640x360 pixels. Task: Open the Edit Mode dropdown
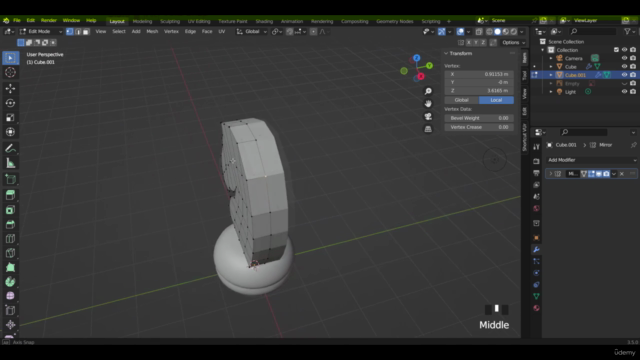click(x=41, y=31)
